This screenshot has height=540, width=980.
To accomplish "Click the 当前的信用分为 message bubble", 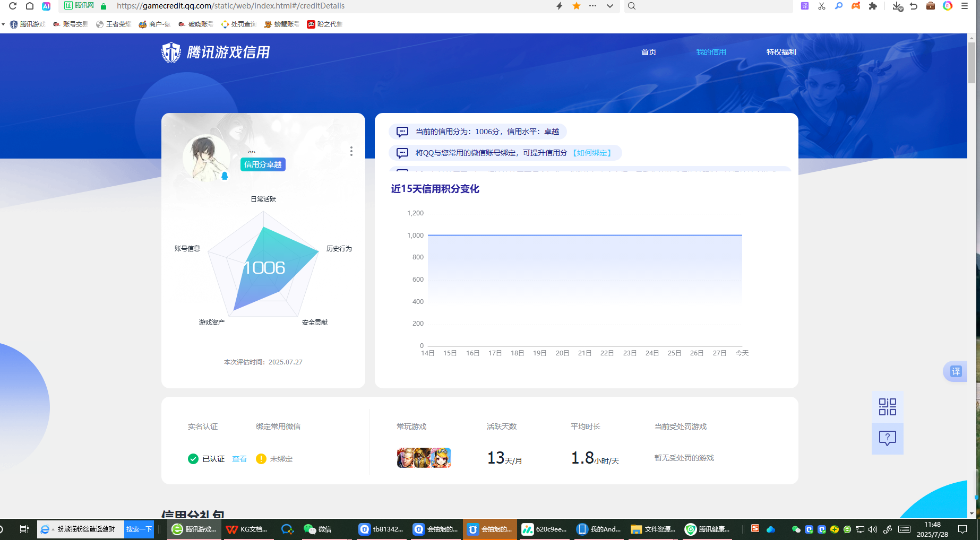I will 478,132.
